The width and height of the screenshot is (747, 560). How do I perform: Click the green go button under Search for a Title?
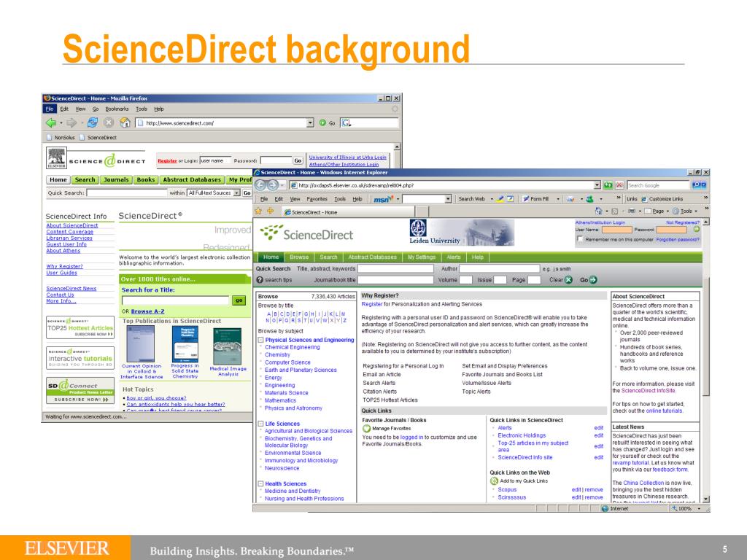[239, 300]
